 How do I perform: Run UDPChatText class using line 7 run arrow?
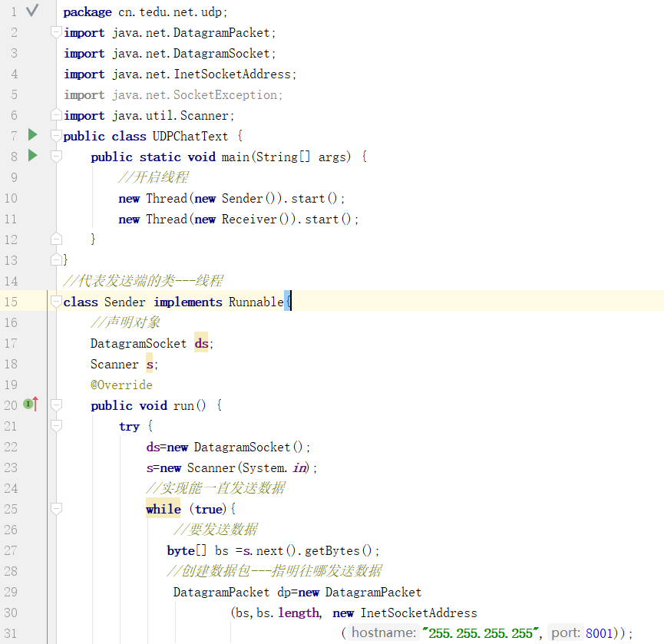[32, 135]
